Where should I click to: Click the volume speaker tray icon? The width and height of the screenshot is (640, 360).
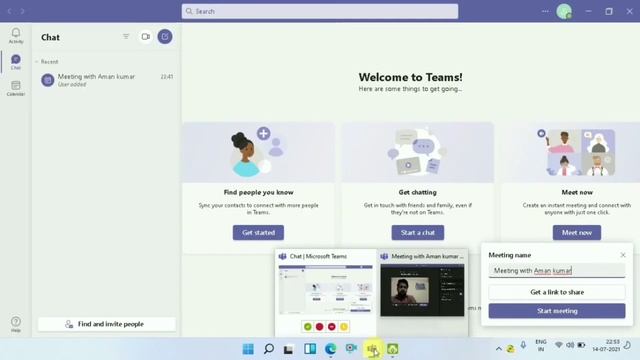click(570, 345)
